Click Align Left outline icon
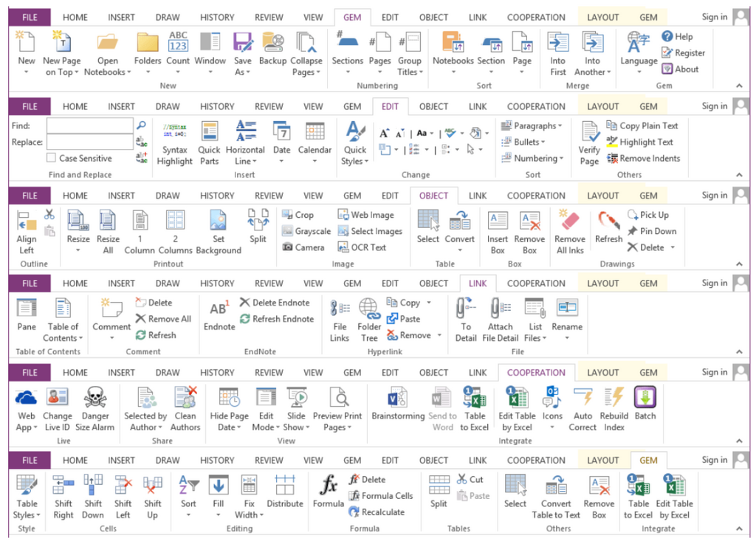 point(27,221)
